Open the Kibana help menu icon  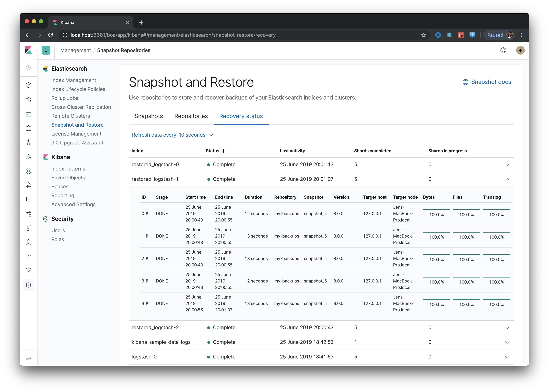pyautogui.click(x=503, y=50)
